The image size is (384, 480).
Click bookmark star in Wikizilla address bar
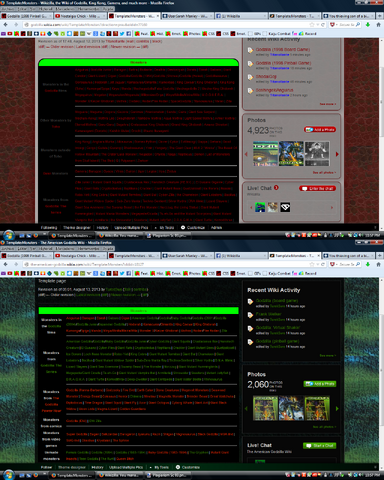click(x=312, y=25)
